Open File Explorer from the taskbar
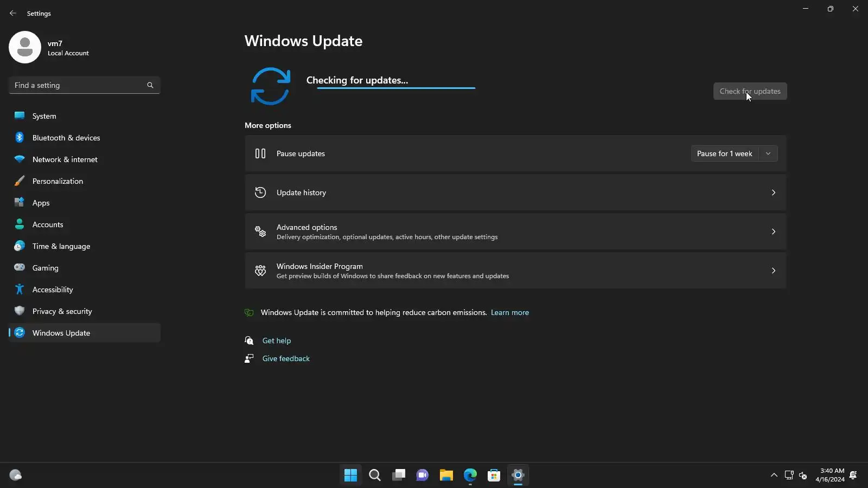 coord(446,475)
